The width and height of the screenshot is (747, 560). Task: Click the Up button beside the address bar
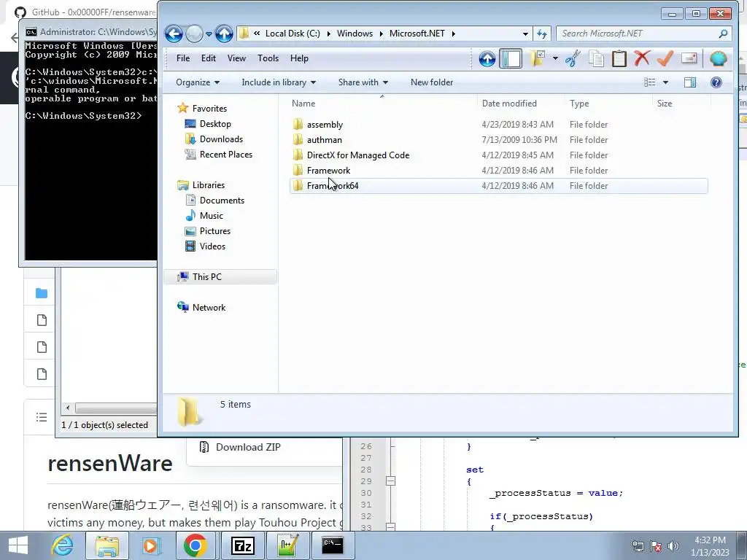tap(224, 34)
